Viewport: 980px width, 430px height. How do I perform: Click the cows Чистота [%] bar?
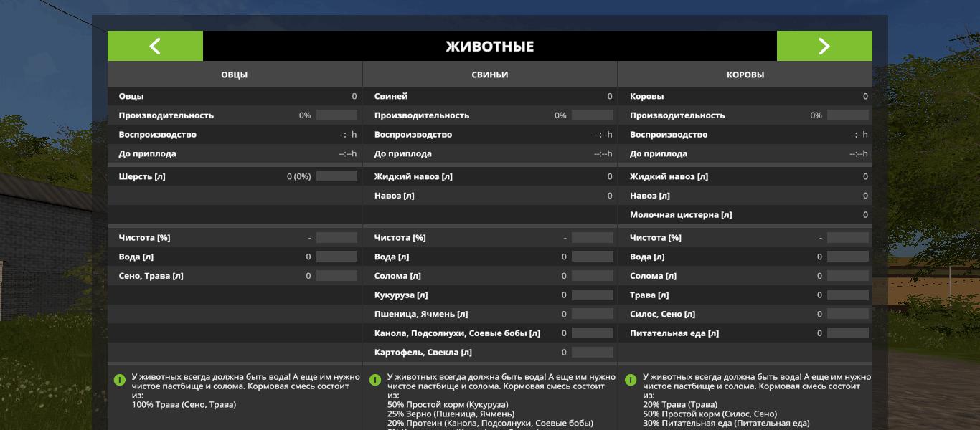(x=847, y=238)
